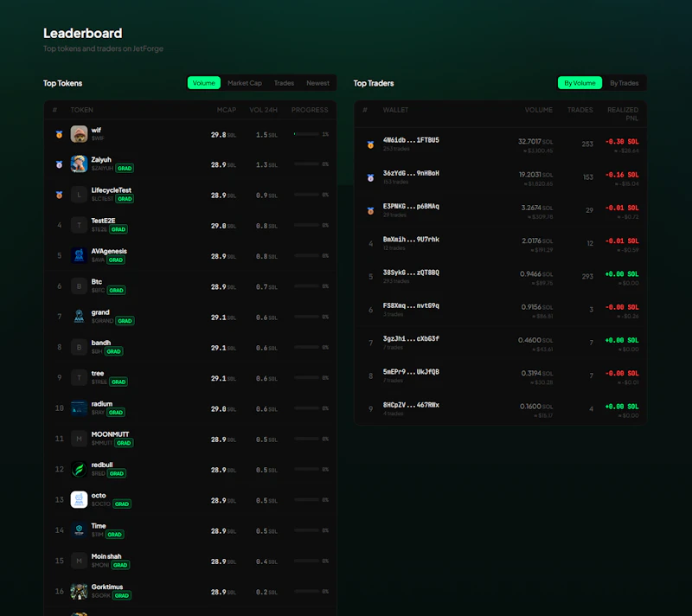This screenshot has width=692, height=616.
Task: Click the -0.30 SOL realized PNL
Action: pyautogui.click(x=622, y=142)
